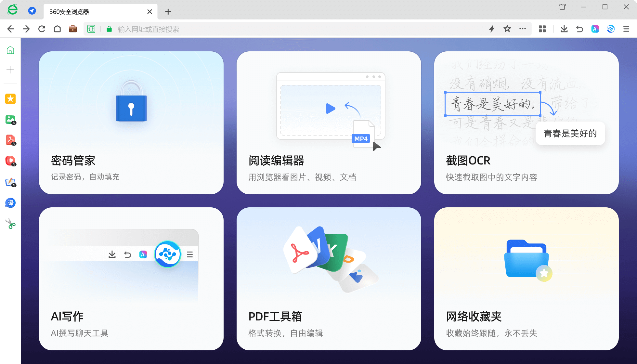Screen dimensions: 637x364
Task: Open the AI writing notepad sidebar icon
Action: pos(10,182)
